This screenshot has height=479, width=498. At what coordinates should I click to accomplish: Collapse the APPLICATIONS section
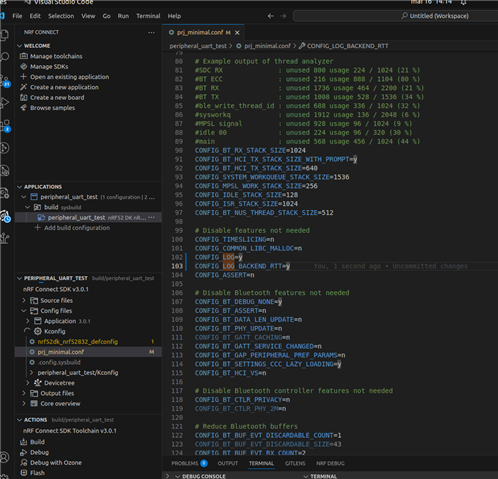click(x=19, y=187)
